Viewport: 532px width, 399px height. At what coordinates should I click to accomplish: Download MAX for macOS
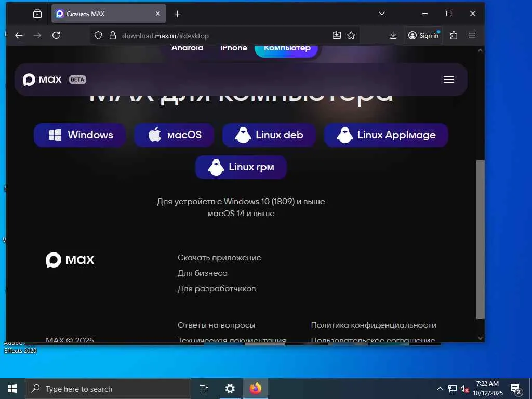(x=174, y=135)
